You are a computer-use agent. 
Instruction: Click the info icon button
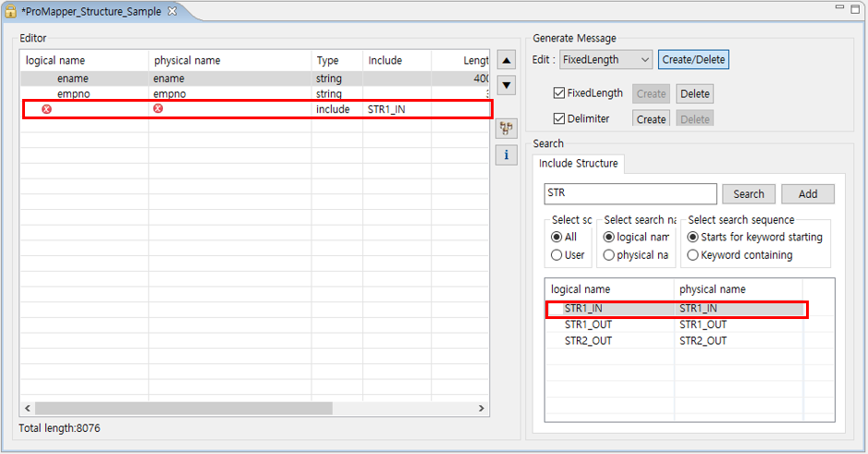[x=507, y=154]
